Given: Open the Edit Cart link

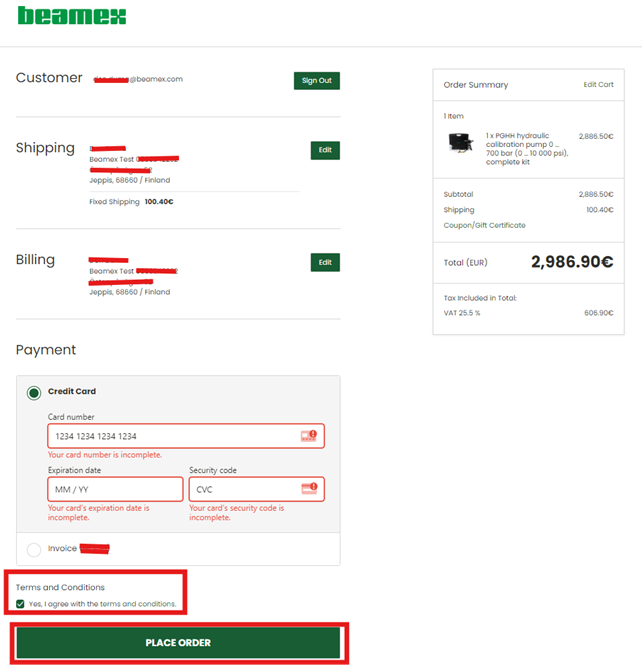Looking at the screenshot, I should (598, 84).
